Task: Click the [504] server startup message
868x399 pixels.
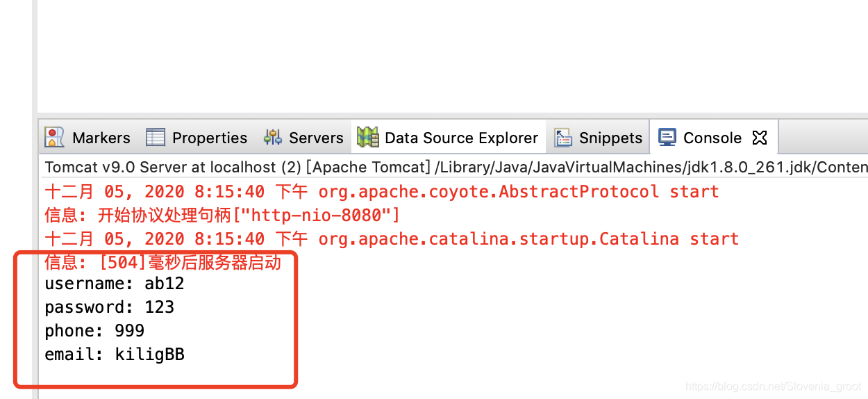Action: point(163,263)
